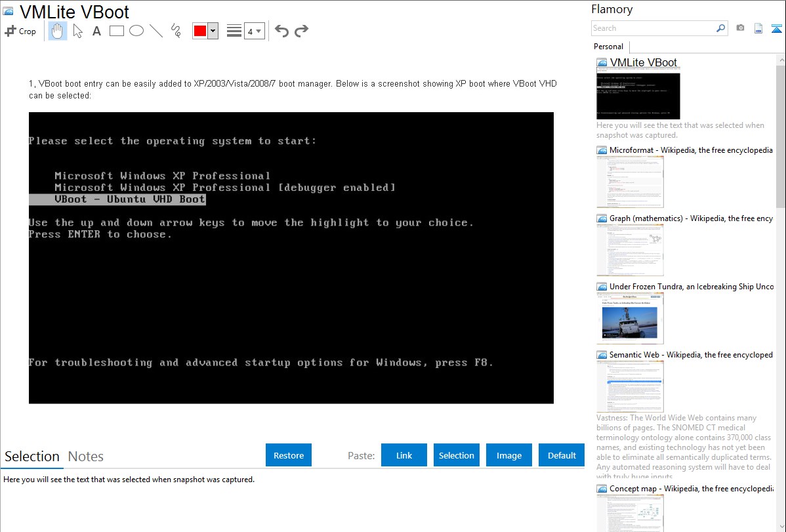This screenshot has height=532, width=786.
Task: Pick the text annotation tool (A)
Action: (x=96, y=31)
